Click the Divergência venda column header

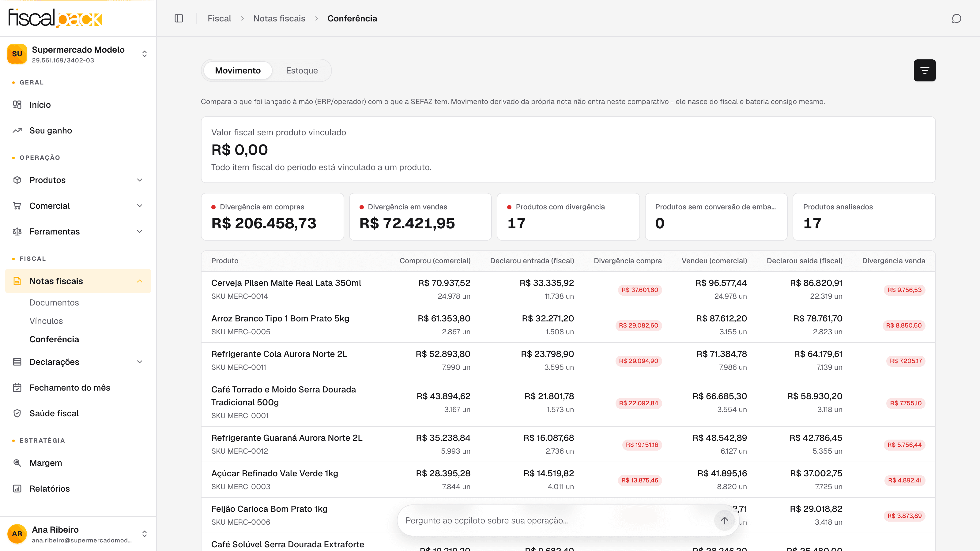[x=894, y=261]
